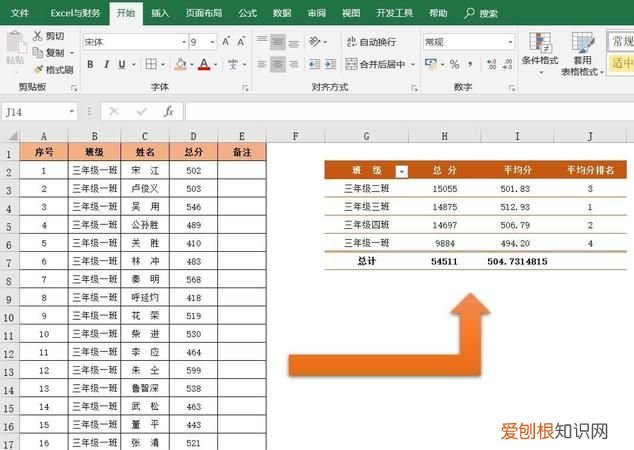Click the phonetic guide (文) icon
The width and height of the screenshot is (634, 450).
233,64
